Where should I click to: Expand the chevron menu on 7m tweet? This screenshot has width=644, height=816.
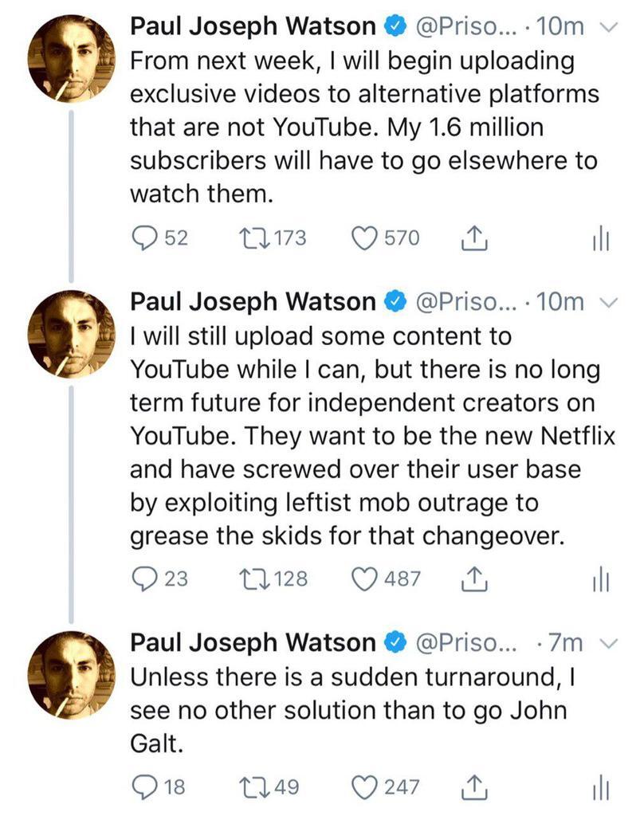click(x=607, y=643)
